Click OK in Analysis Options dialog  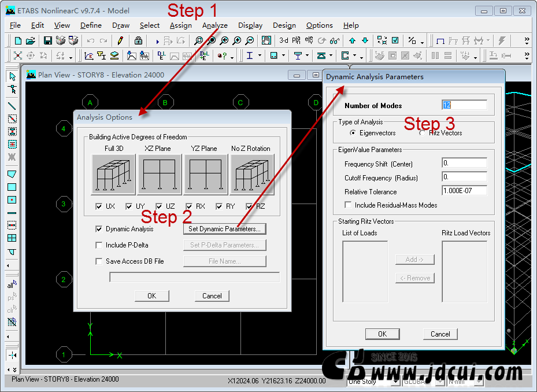pos(151,295)
